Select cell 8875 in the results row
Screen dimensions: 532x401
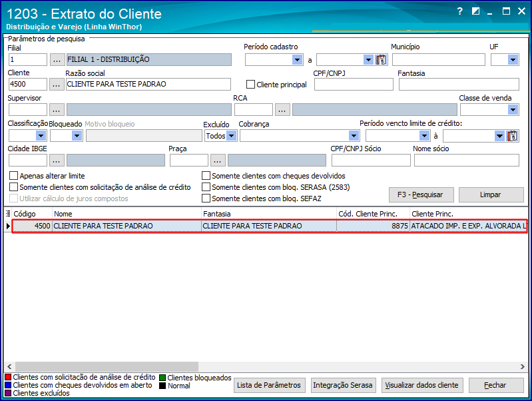[x=374, y=226]
